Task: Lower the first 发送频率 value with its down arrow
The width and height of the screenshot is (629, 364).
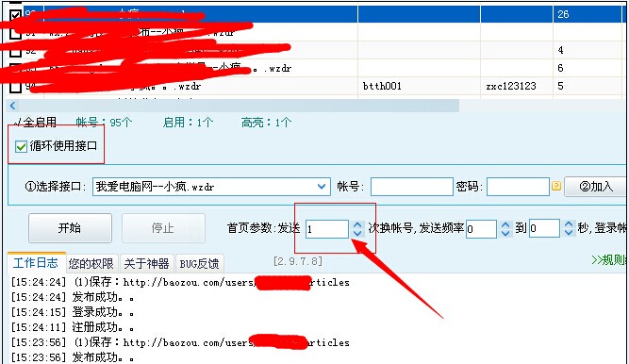Action: pos(505,233)
